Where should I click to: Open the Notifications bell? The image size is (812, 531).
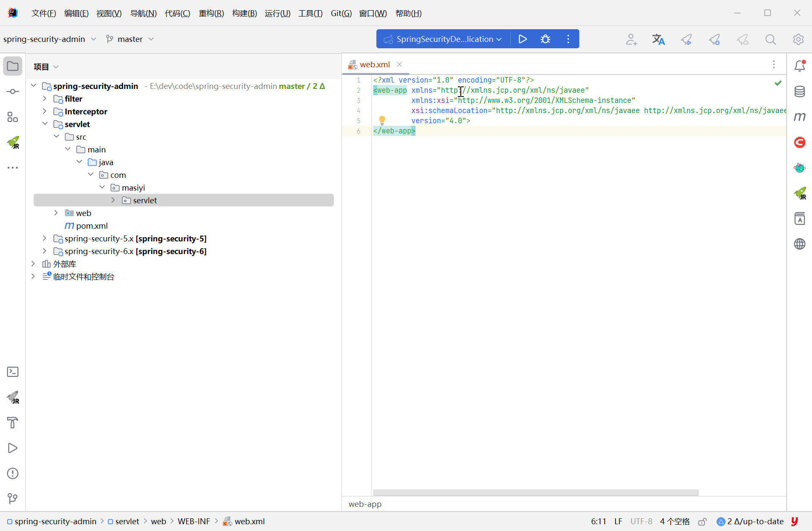[800, 66]
